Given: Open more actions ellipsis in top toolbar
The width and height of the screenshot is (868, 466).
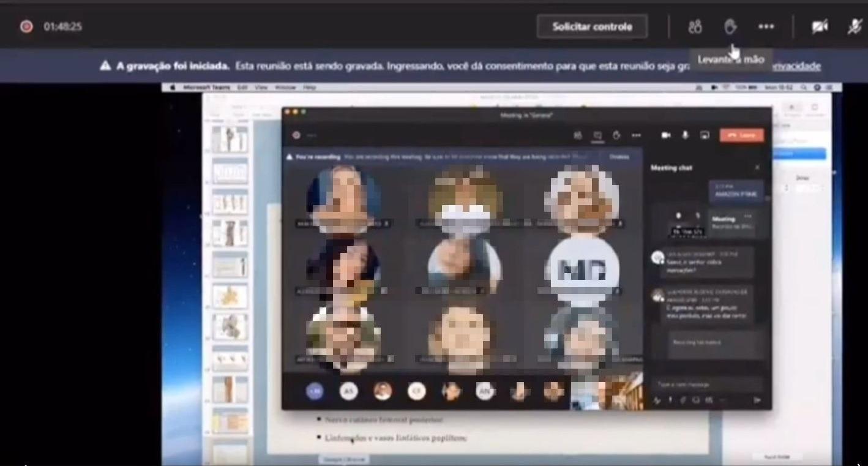Looking at the screenshot, I should click(766, 27).
